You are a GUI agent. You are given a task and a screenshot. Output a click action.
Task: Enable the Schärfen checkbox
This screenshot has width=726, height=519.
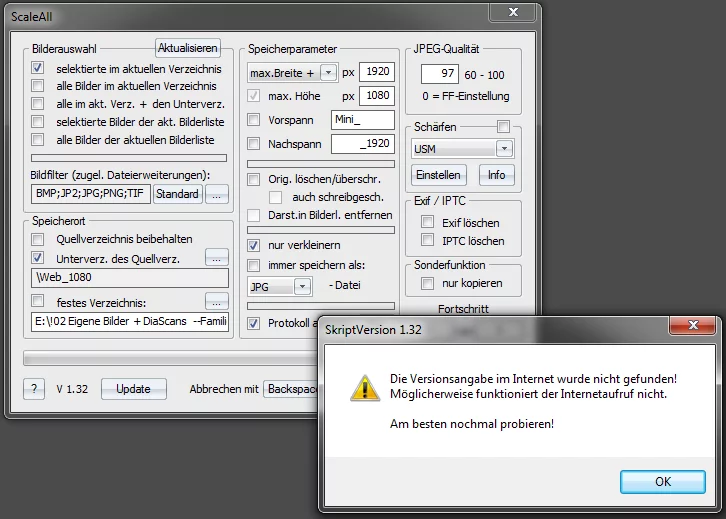504,127
